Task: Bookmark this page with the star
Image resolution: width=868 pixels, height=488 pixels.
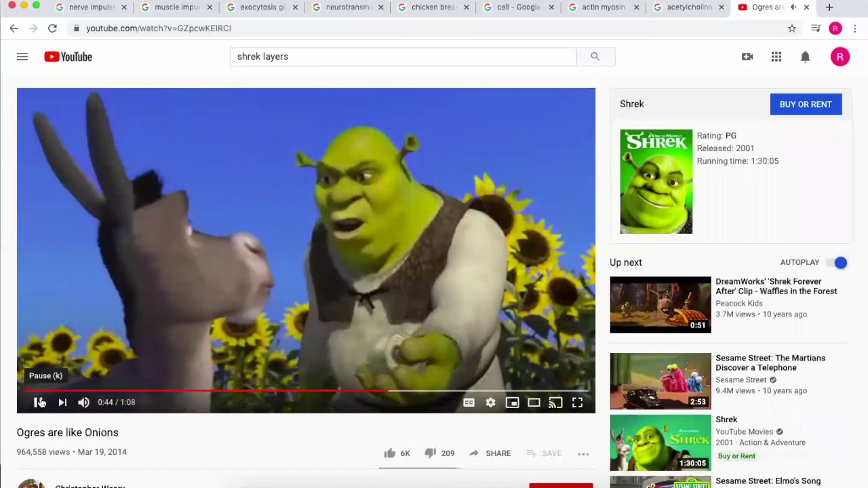Action: point(792,28)
